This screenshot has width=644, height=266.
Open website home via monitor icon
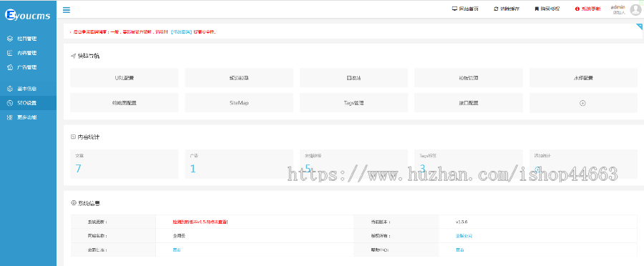454,9
